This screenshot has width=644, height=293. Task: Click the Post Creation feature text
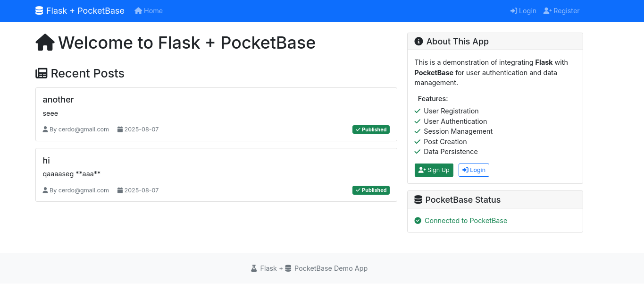coord(445,142)
